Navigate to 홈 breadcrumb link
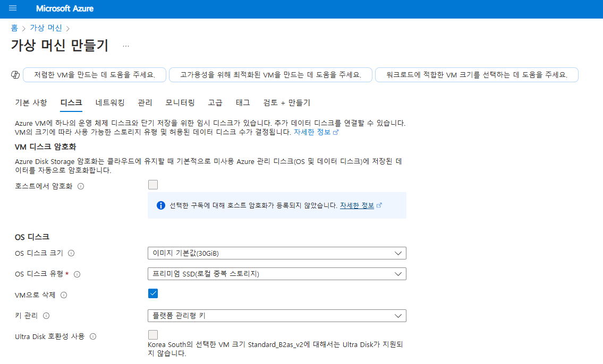603x364 pixels. click(x=14, y=28)
